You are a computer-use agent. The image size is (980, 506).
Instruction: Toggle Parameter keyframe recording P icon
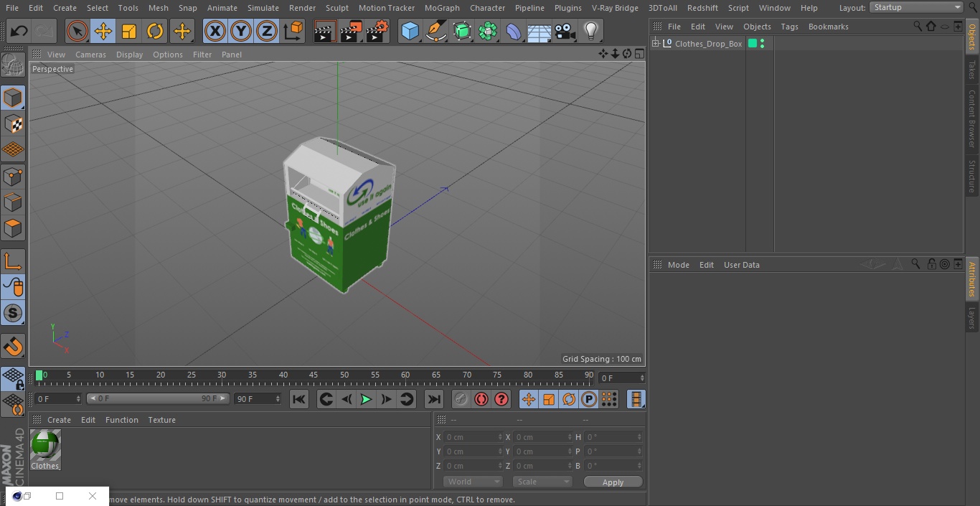pyautogui.click(x=589, y=399)
